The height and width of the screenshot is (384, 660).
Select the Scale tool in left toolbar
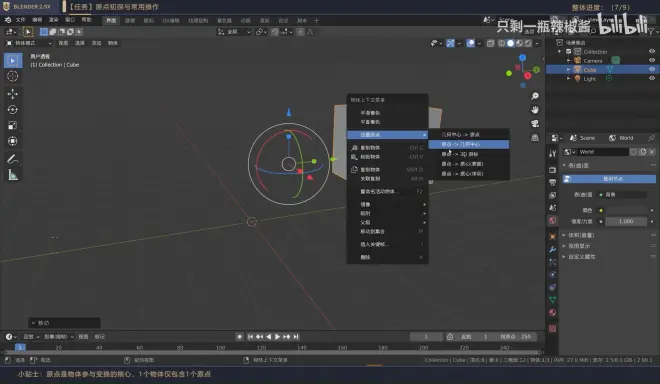click(13, 125)
